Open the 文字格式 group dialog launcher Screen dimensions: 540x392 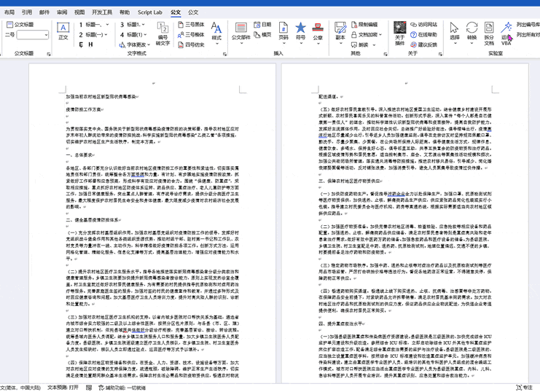(224, 54)
